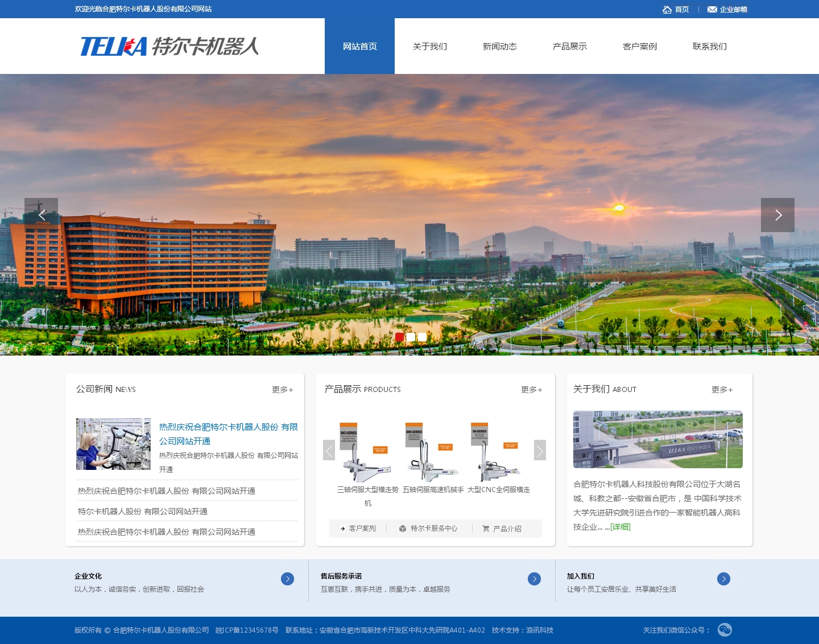Expand more company news with 更多+
Viewport: 819px width, 644px height.
click(282, 390)
